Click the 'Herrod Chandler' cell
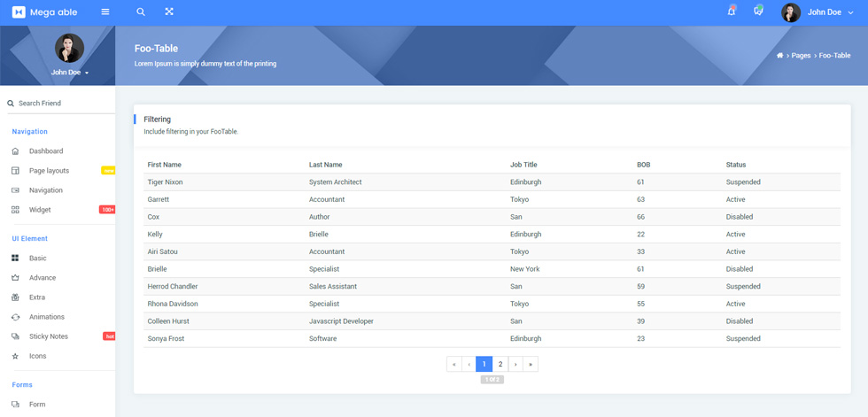 coord(173,287)
